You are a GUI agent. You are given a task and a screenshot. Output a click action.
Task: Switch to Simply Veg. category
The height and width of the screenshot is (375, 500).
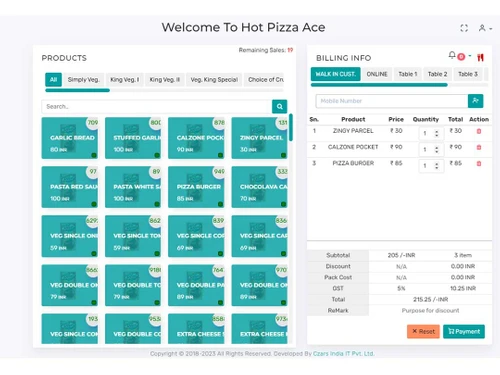coord(83,79)
